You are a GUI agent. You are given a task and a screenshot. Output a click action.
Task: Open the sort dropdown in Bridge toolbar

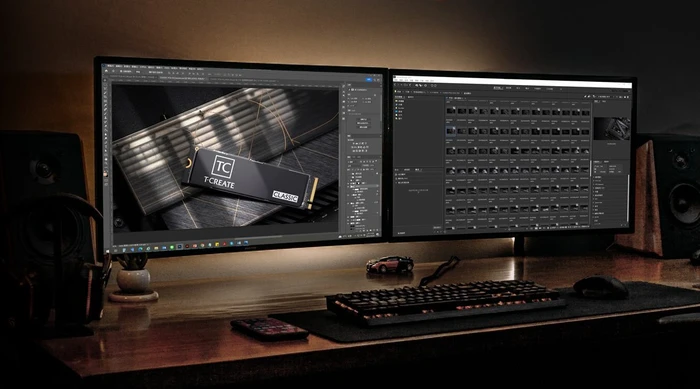(x=604, y=96)
